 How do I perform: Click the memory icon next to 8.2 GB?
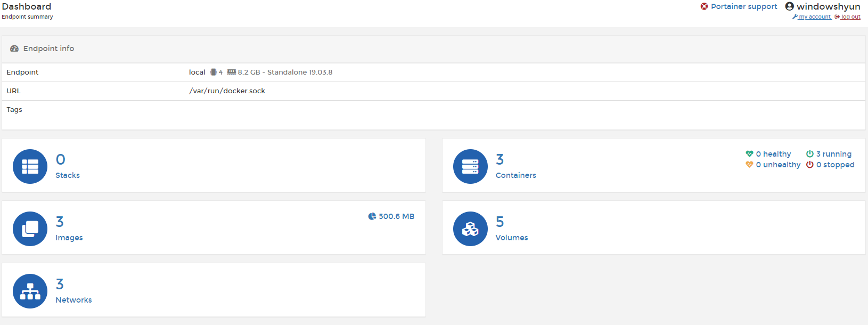click(232, 72)
